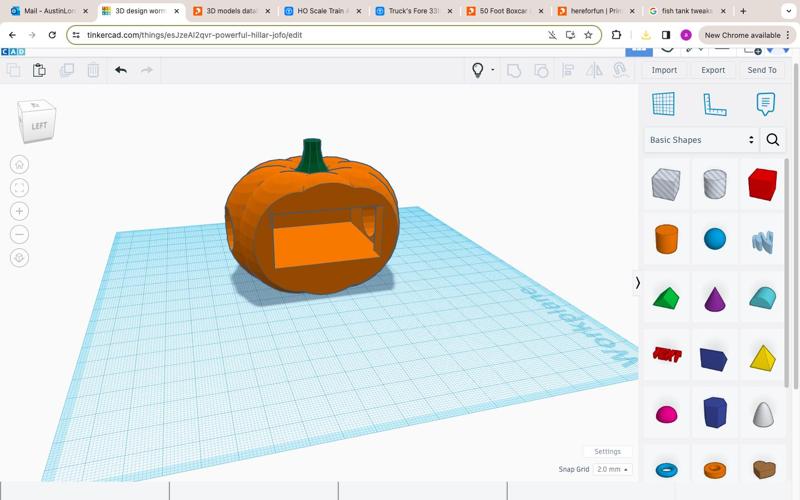The width and height of the screenshot is (800, 500).
Task: Open the Basic Shapes category dropdown
Action: pos(701,140)
